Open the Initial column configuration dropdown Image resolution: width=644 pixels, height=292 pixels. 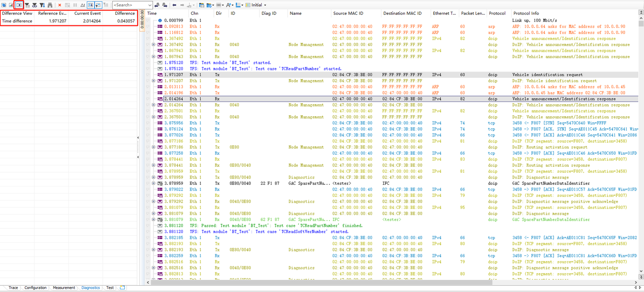(x=265, y=5)
